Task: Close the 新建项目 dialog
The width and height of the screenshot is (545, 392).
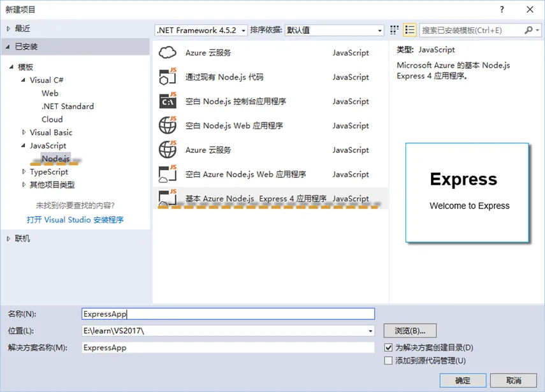Action: [530, 10]
